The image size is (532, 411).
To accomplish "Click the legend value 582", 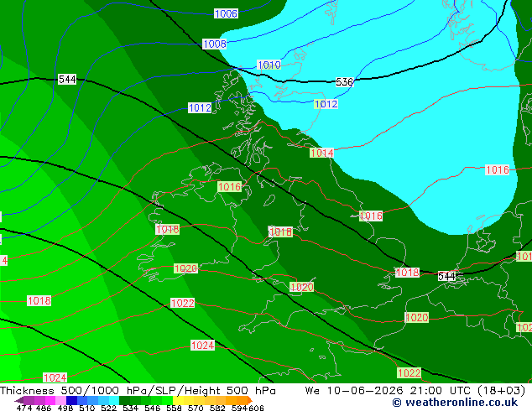I will [x=217, y=408].
